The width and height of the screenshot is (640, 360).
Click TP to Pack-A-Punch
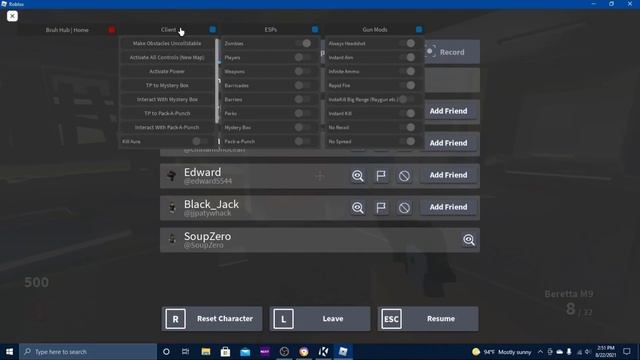pos(167,113)
